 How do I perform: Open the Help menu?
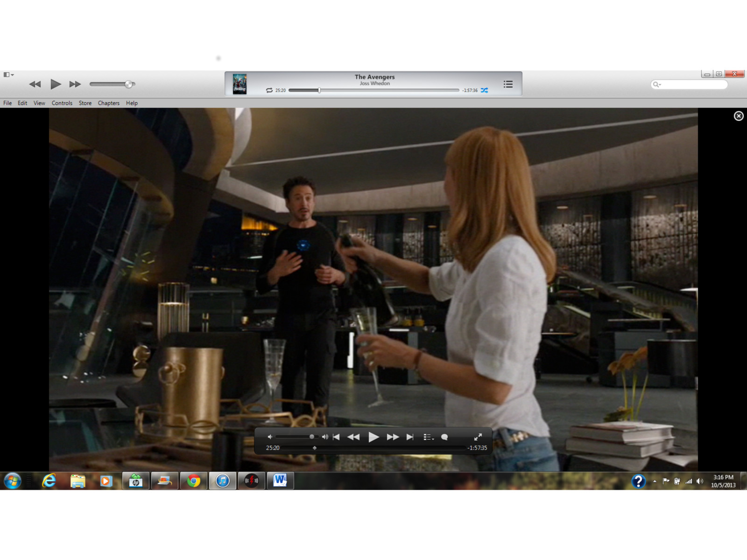click(x=132, y=103)
